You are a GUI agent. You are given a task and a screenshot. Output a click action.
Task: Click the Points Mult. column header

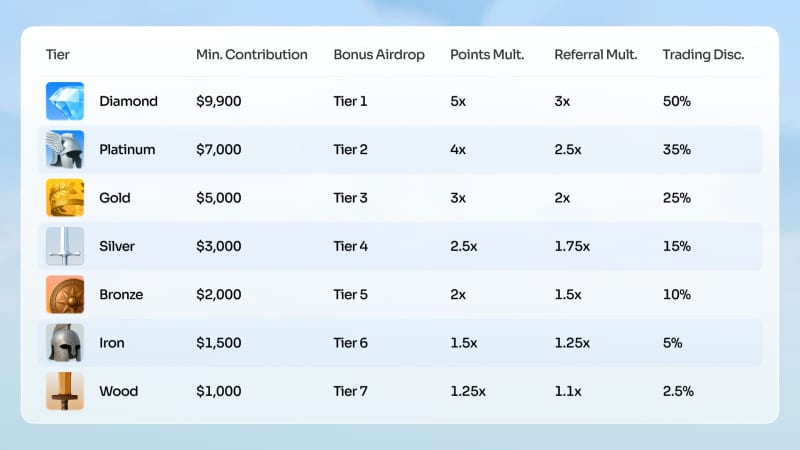point(487,54)
